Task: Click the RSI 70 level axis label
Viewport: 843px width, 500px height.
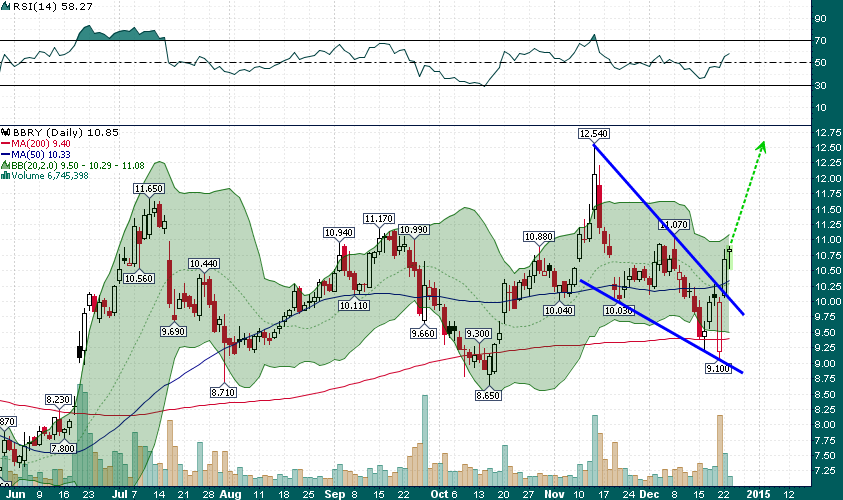Action: [820, 40]
